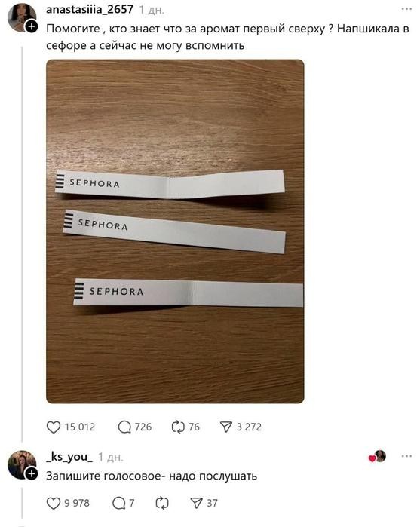Image resolution: width=420 pixels, height=527 pixels.
Task: Open comments on the Sephora post
Action: click(124, 427)
